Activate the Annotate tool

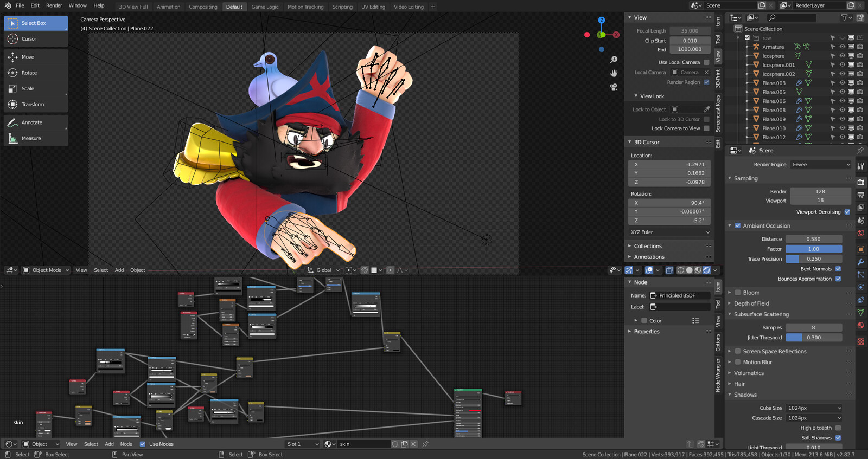[36, 122]
